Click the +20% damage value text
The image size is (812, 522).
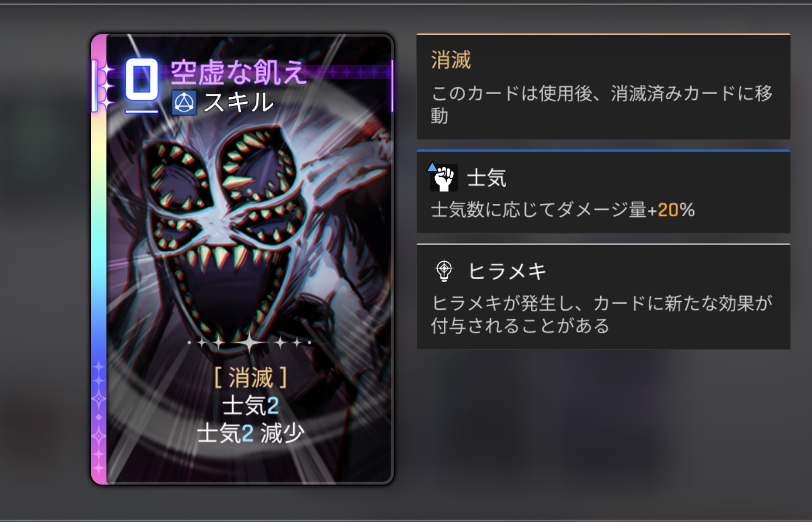671,210
